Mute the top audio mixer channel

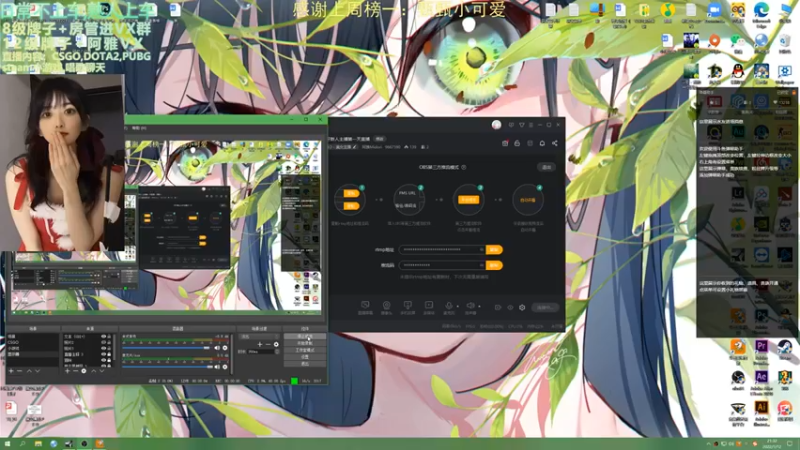tap(217, 348)
